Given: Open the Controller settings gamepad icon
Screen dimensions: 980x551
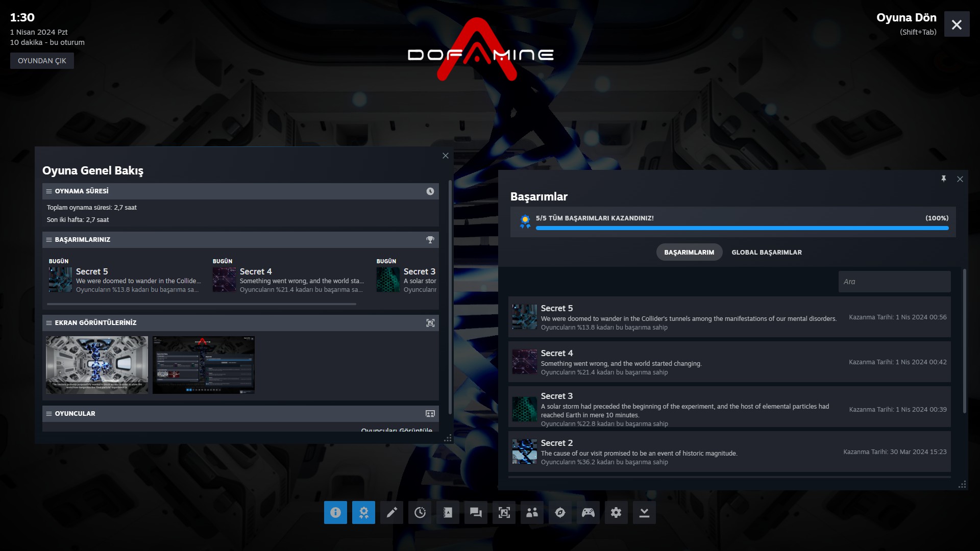Looking at the screenshot, I should click(588, 512).
